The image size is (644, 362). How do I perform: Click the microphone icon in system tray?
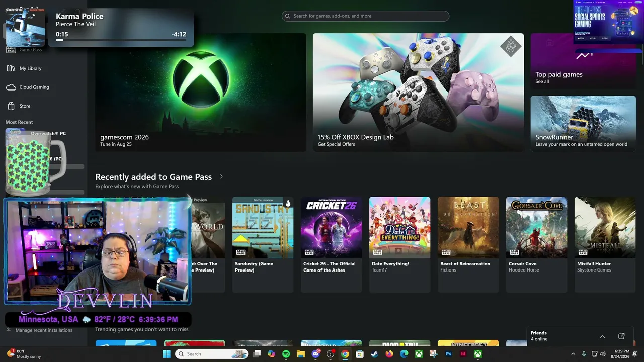(x=584, y=354)
